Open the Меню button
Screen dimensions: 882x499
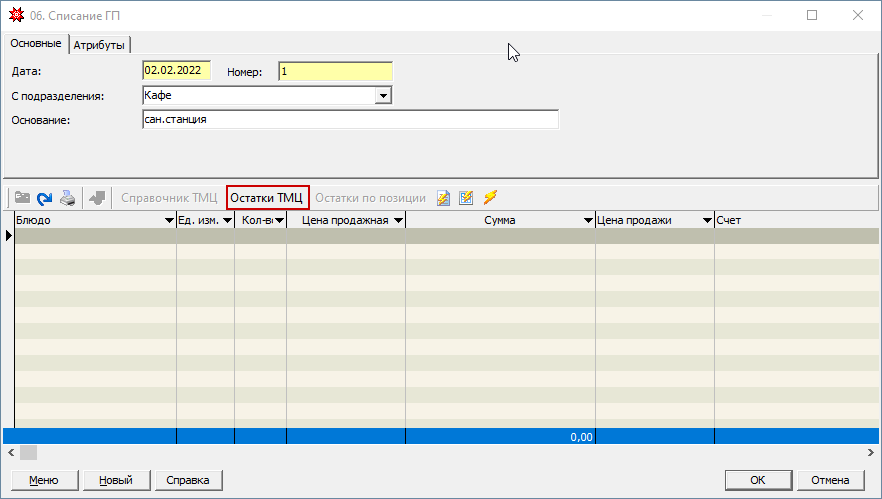44,480
